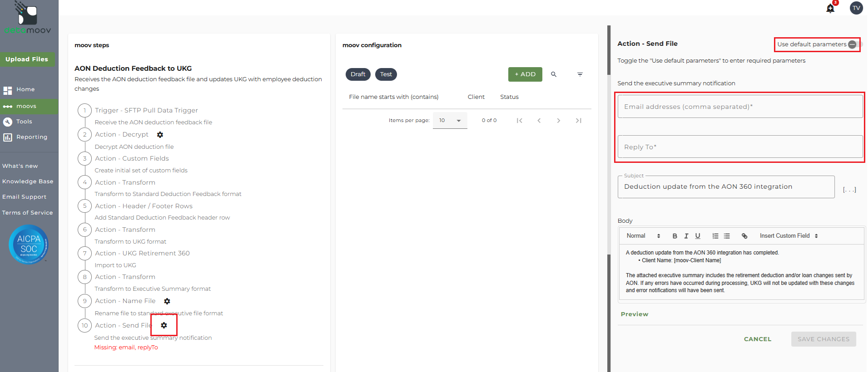
Task: Select the Draft filter chip
Action: [x=358, y=74]
